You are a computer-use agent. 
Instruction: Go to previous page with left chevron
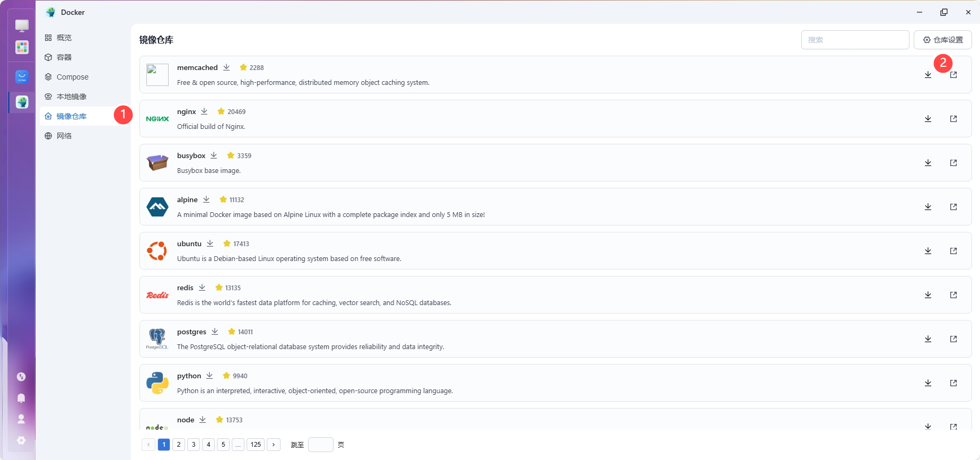[148, 445]
